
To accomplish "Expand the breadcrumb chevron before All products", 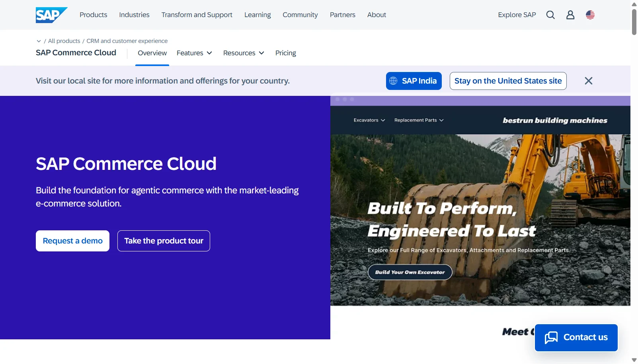I will tap(39, 41).
